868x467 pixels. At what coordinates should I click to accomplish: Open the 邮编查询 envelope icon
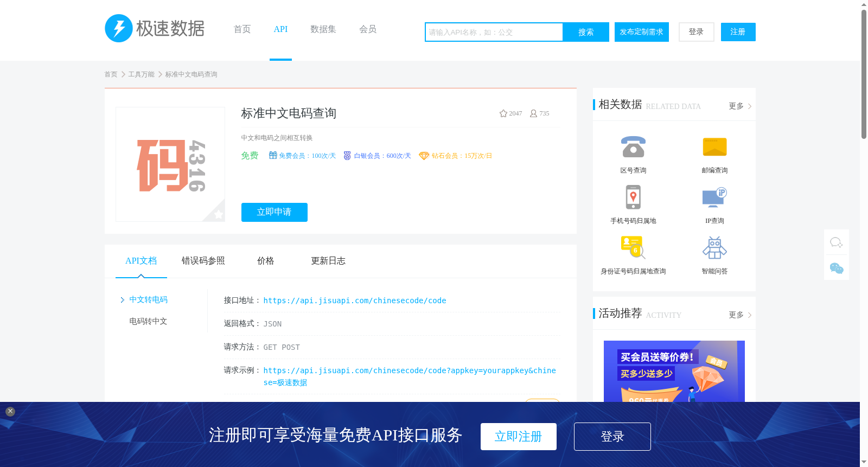(x=714, y=147)
